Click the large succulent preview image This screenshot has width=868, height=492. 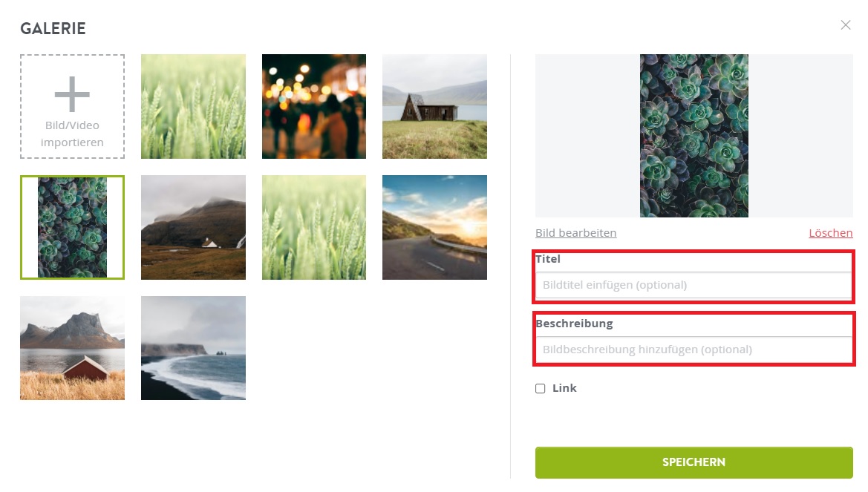[x=694, y=136]
